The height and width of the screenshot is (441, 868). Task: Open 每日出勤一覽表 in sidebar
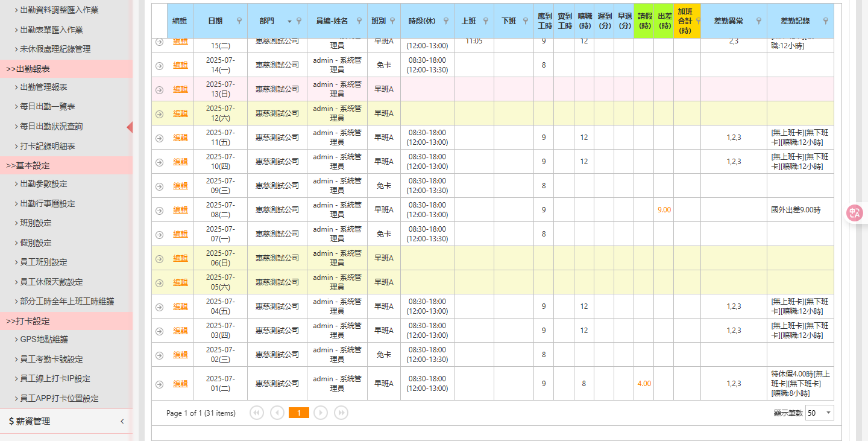pyautogui.click(x=47, y=107)
